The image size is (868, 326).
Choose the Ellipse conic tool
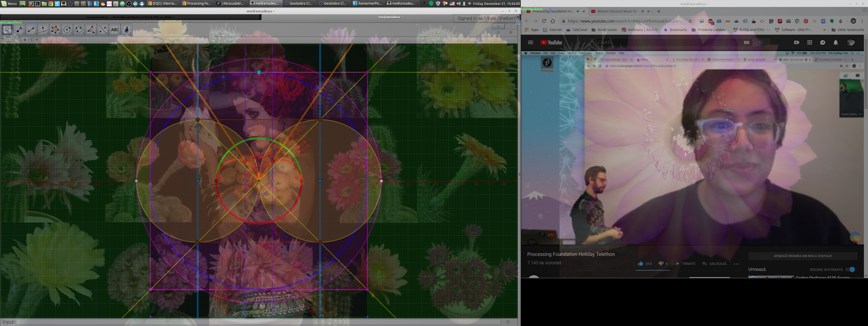(79, 30)
